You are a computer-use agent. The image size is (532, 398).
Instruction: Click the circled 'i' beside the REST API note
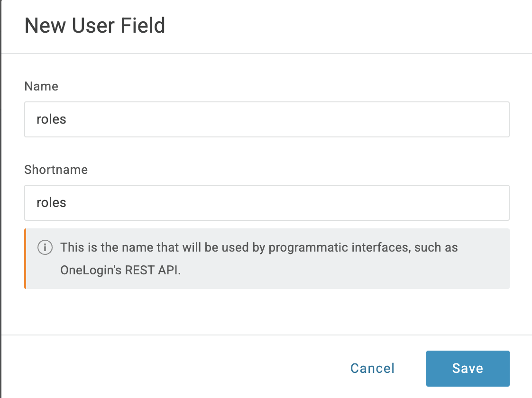pos(45,247)
